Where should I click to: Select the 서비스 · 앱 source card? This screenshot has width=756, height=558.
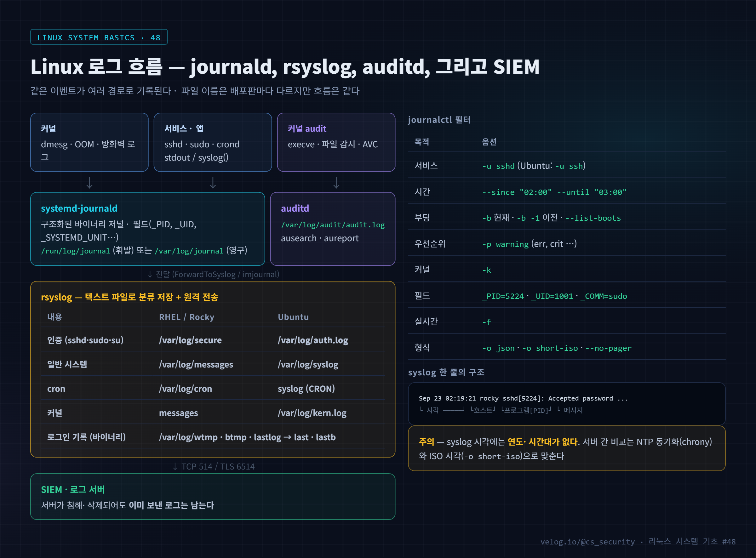tap(213, 142)
